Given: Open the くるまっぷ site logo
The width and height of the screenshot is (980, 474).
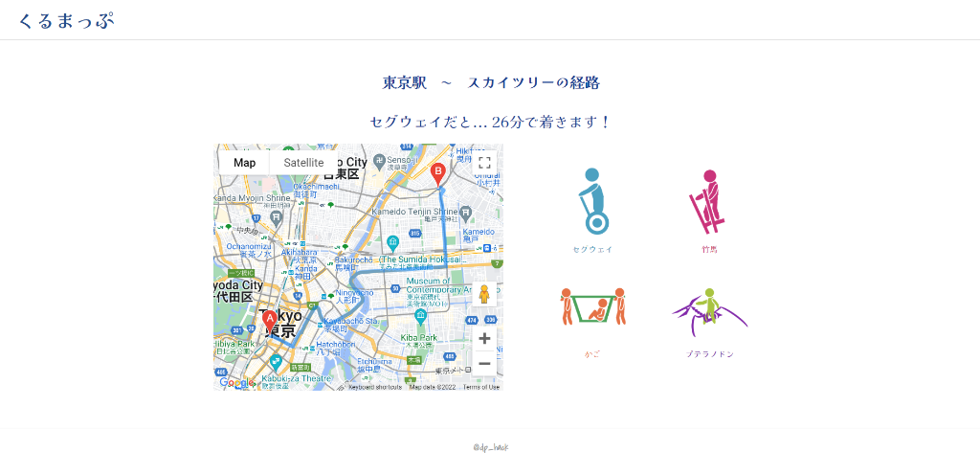Looking at the screenshot, I should (x=66, y=21).
